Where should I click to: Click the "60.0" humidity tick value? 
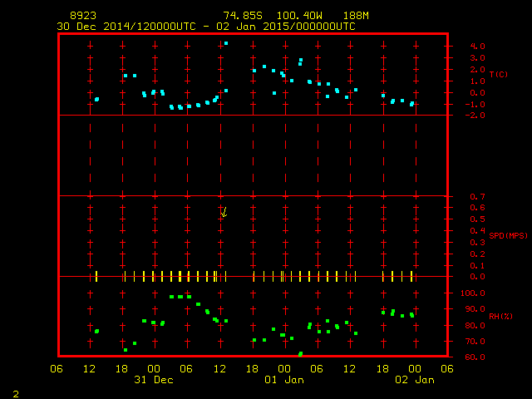[x=475, y=357]
